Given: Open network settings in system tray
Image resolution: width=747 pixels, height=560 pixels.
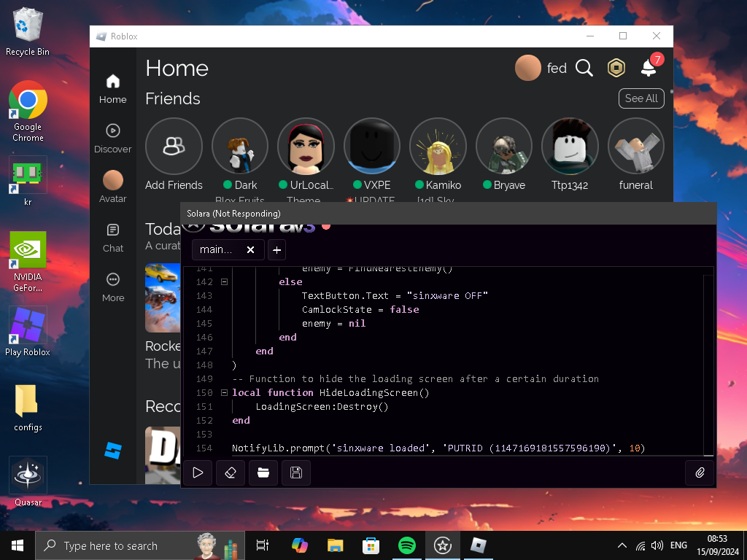Looking at the screenshot, I should point(640,545).
